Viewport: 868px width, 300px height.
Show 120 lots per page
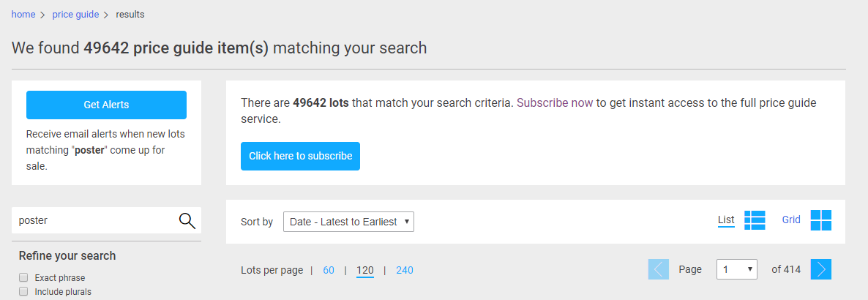[365, 270]
